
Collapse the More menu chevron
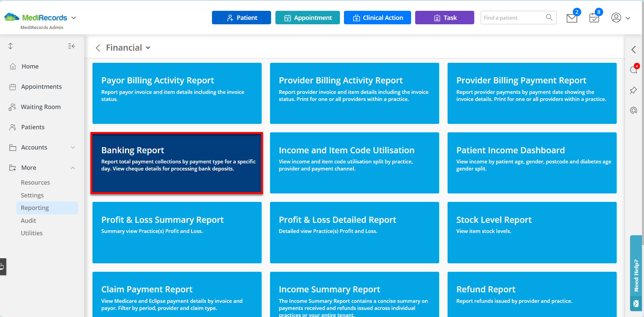73,168
